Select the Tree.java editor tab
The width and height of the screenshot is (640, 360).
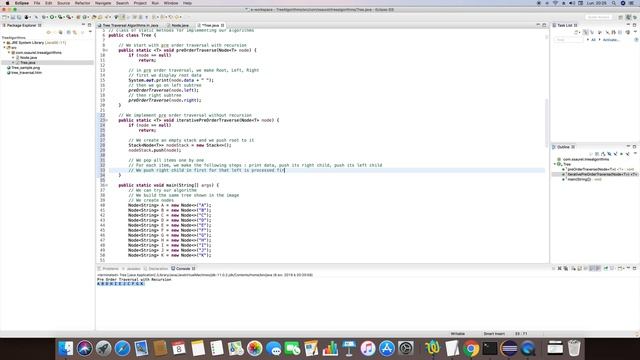click(211, 25)
